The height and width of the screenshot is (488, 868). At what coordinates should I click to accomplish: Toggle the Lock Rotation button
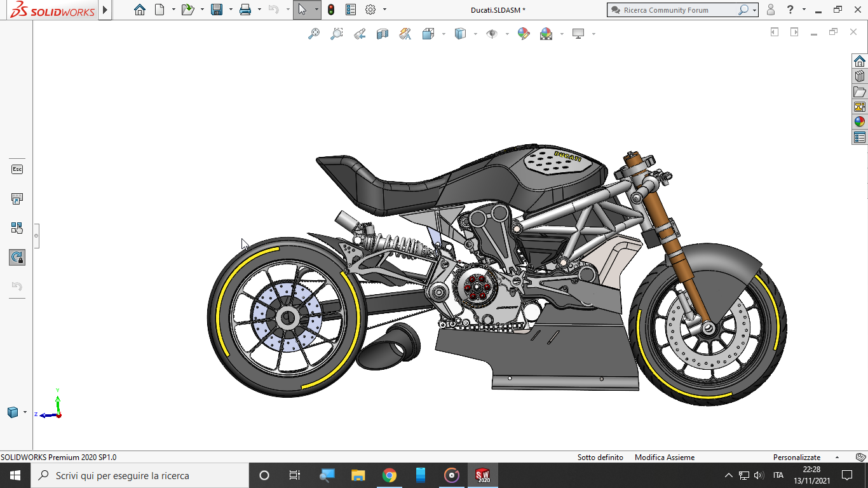[x=17, y=257]
